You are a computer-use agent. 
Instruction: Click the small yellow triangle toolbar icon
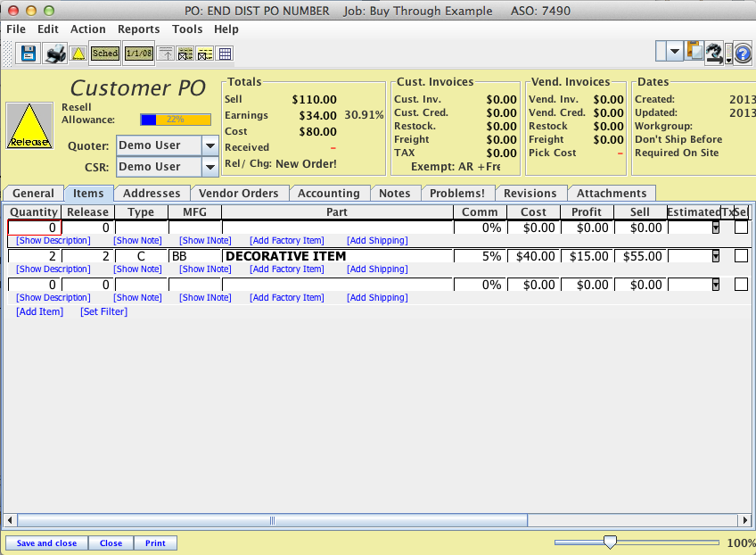click(x=78, y=53)
